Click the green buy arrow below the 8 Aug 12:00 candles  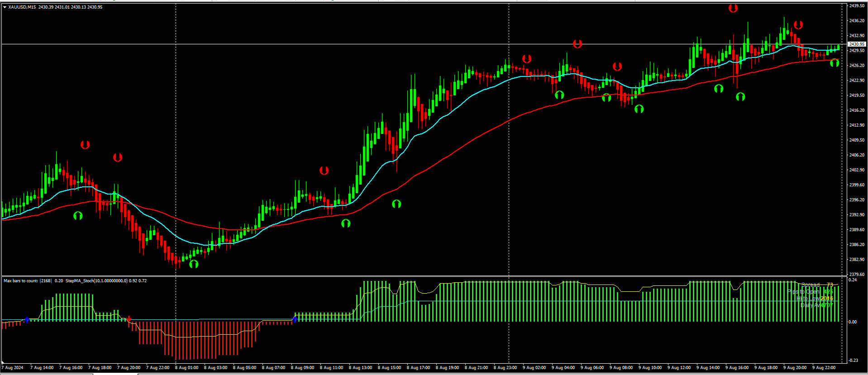[346, 223]
